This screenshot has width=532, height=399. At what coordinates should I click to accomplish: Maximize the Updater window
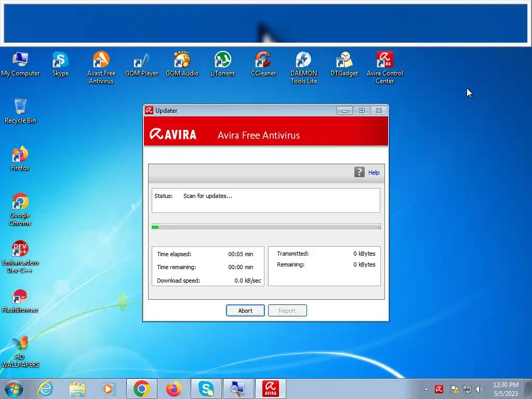[362, 111]
